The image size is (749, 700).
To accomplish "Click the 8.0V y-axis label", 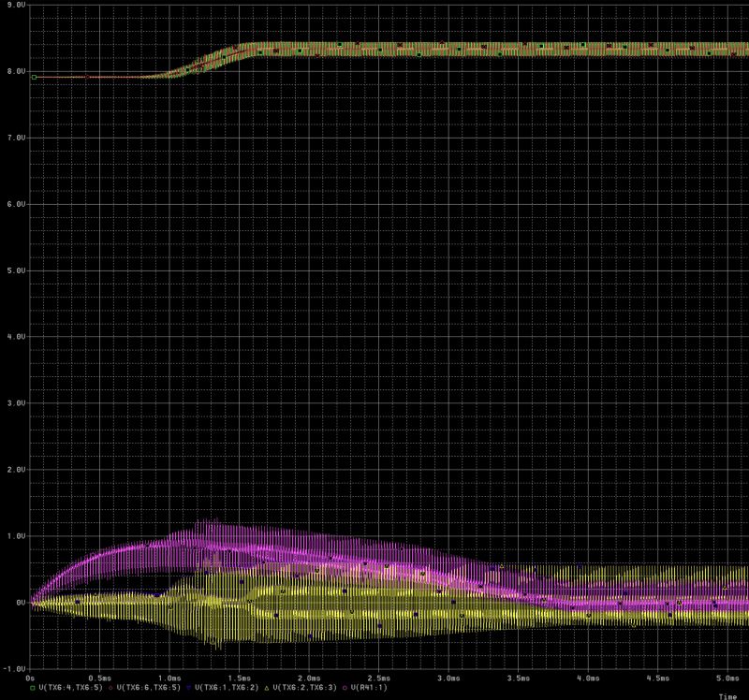I will coord(16,71).
